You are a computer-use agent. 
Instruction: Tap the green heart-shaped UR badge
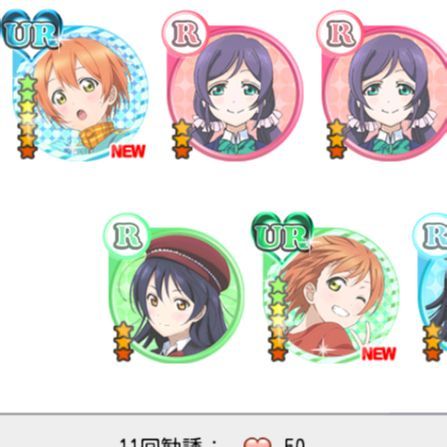pos(282,235)
